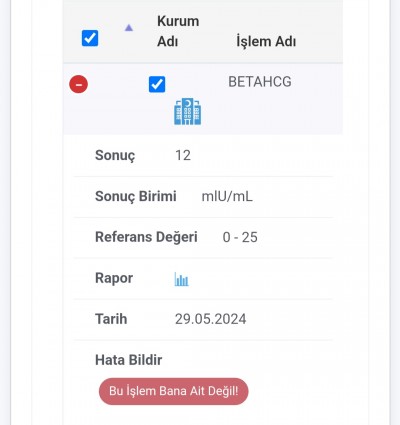Click the Tarih label

click(111, 319)
